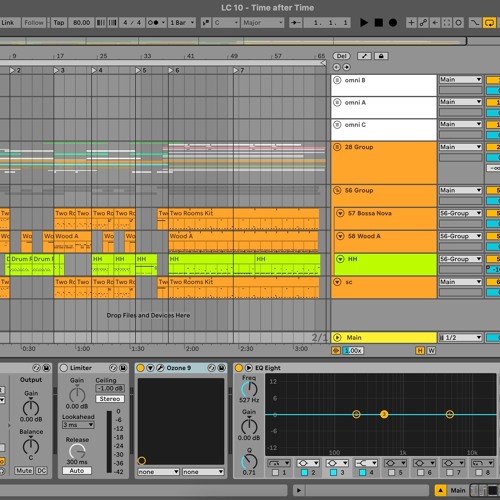Click the phase nudge up button
The height and width of the screenshot is (500, 500).
(x=113, y=23)
